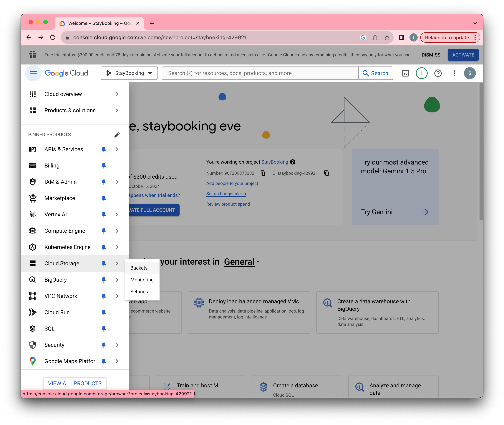
Task: Focus the resources search input field
Action: pyautogui.click(x=260, y=73)
